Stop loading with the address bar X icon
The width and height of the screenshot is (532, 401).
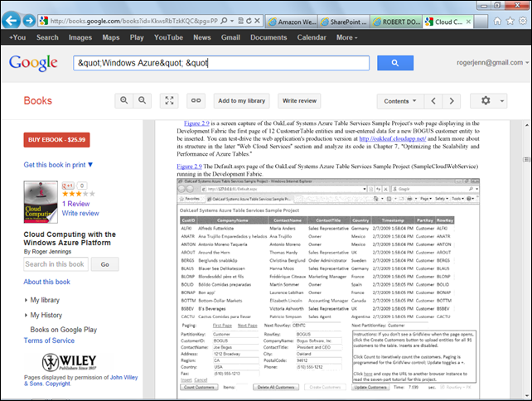[257, 21]
